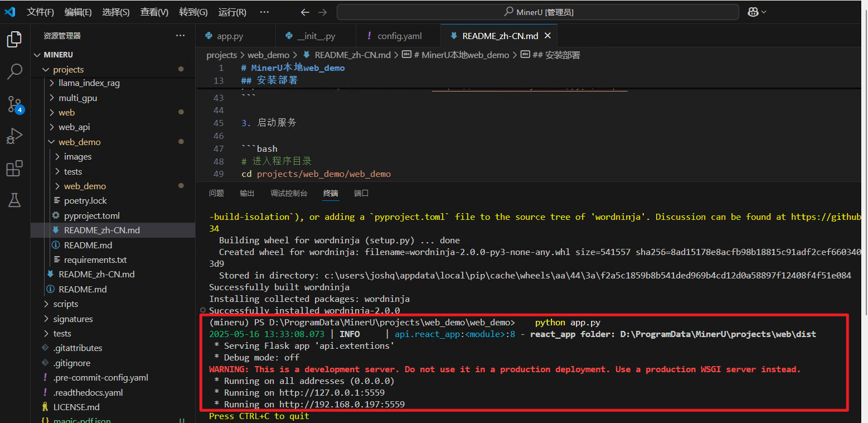
Task: Open the Copilot chat icon in title bar
Action: click(x=753, y=12)
